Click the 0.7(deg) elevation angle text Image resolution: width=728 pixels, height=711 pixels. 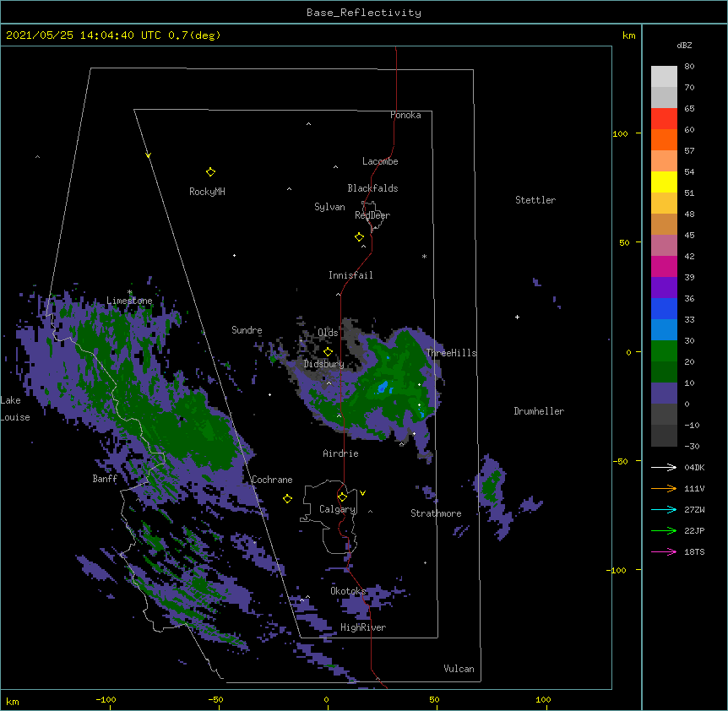coord(194,35)
